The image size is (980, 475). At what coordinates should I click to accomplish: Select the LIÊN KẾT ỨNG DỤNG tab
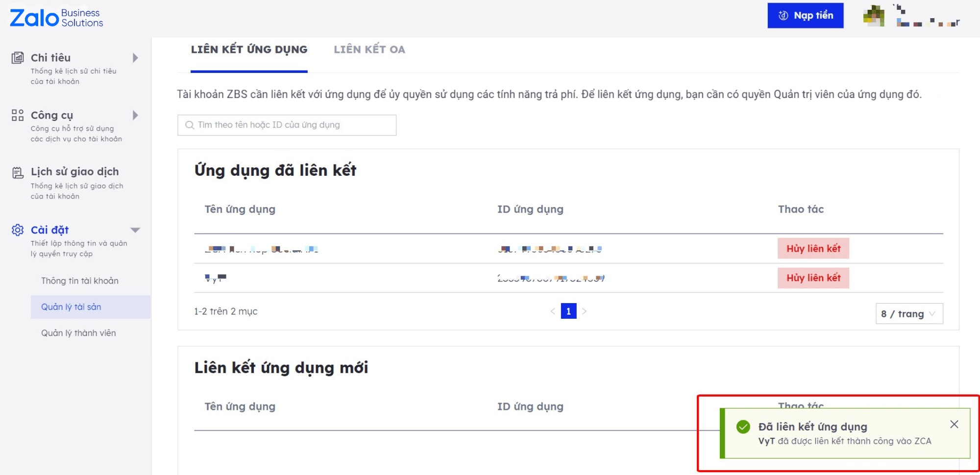point(249,49)
